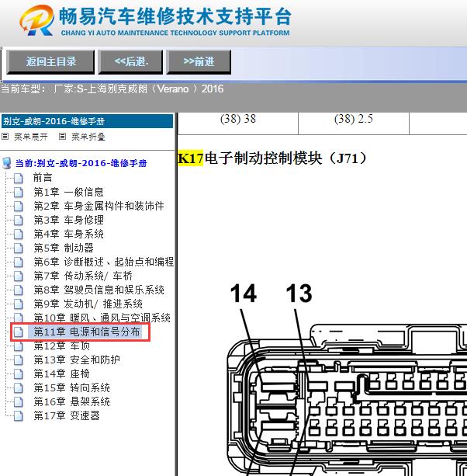Image resolution: width=467 pixels, height=476 pixels.
Task: Collapse all menus via 菜单折叠
Action: pos(88,137)
